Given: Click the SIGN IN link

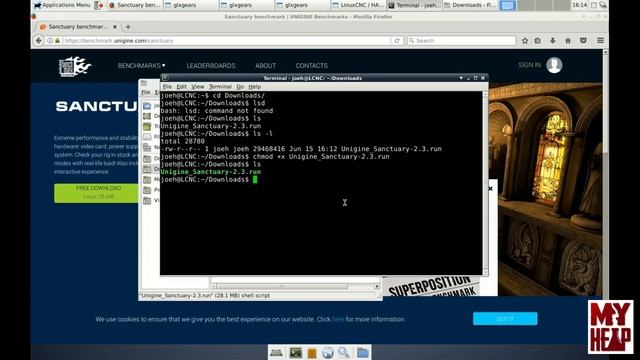Looking at the screenshot, I should click(x=529, y=65).
